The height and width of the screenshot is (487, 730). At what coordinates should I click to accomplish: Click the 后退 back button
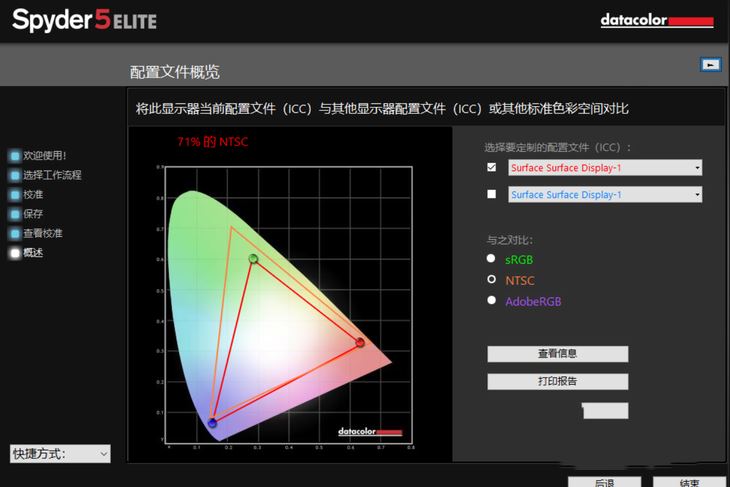click(x=604, y=482)
